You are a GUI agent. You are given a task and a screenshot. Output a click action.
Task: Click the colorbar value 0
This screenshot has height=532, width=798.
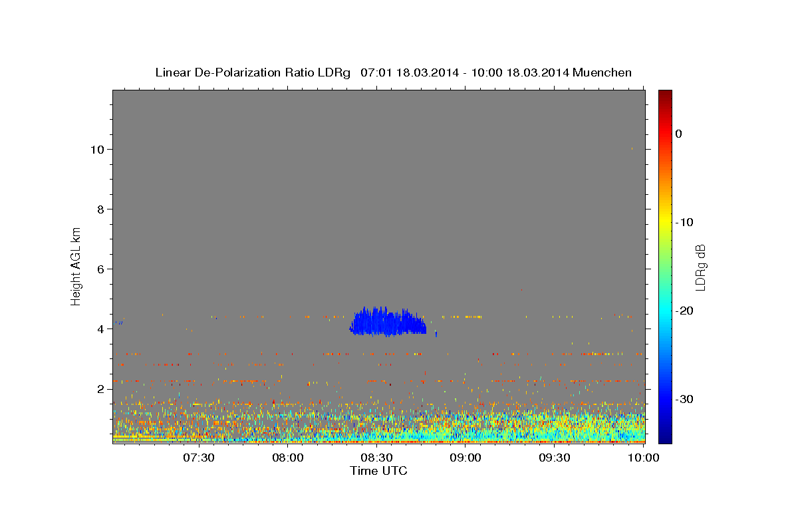pos(678,134)
